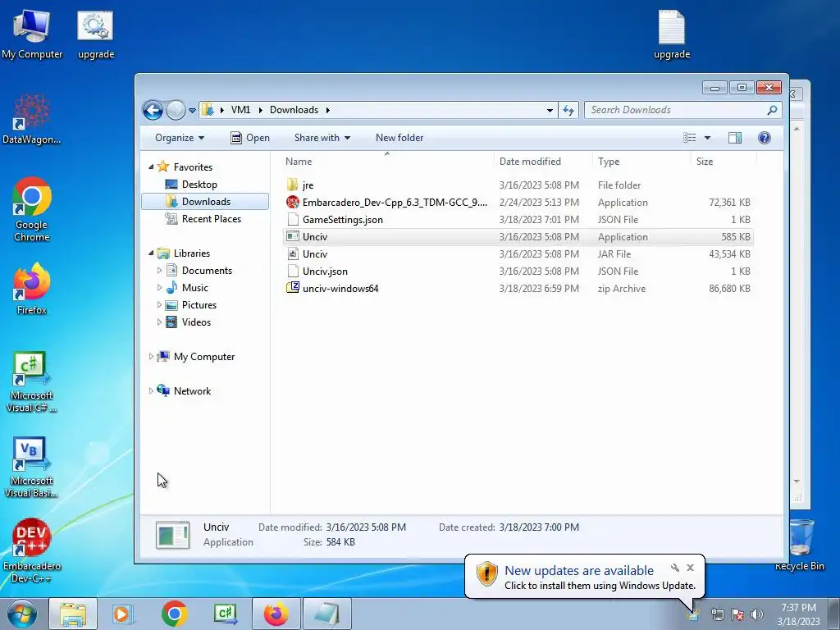840x630 pixels.
Task: Dismiss the New updates balloon
Action: click(x=691, y=568)
